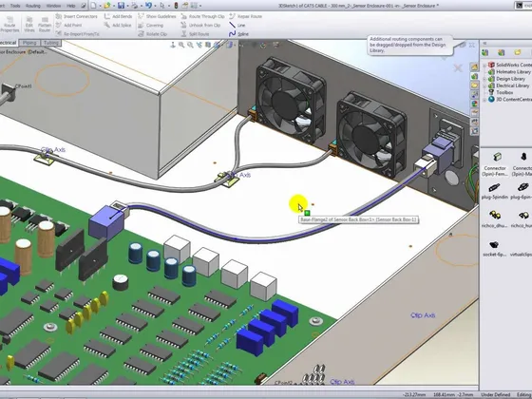
Task: Click Create New Folder icon in Design Library header
Action: coord(518,52)
